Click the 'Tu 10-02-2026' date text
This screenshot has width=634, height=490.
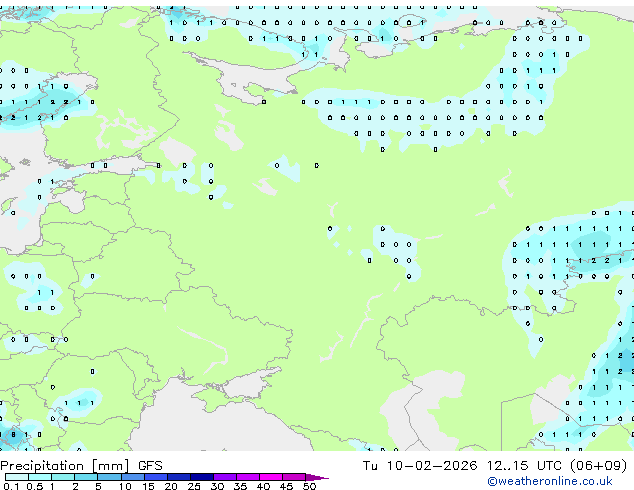420,466
